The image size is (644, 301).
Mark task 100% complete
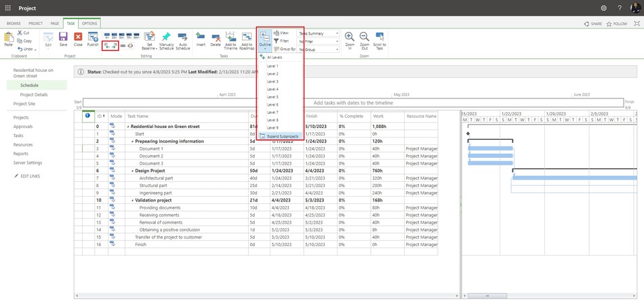[x=136, y=36]
